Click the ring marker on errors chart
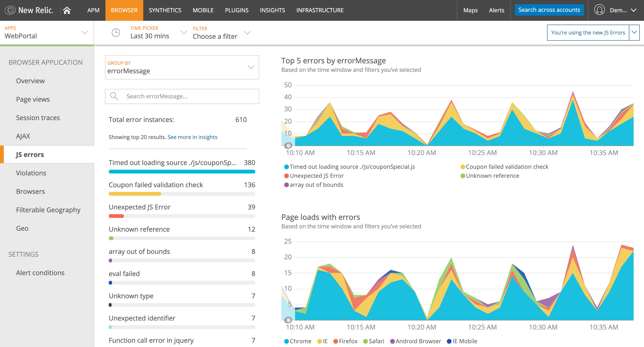 pyautogui.click(x=288, y=145)
